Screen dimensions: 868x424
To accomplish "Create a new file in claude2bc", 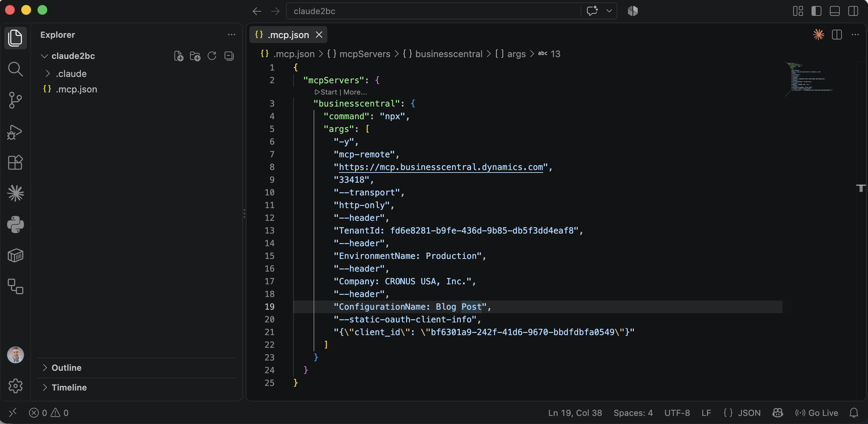I will pyautogui.click(x=179, y=56).
